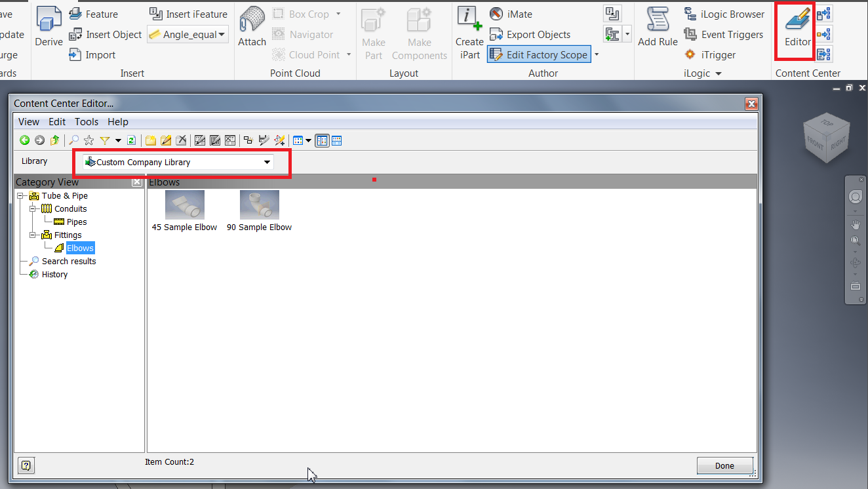Viewport: 868px width, 489px height.
Task: Open the Help question mark button
Action: click(26, 465)
